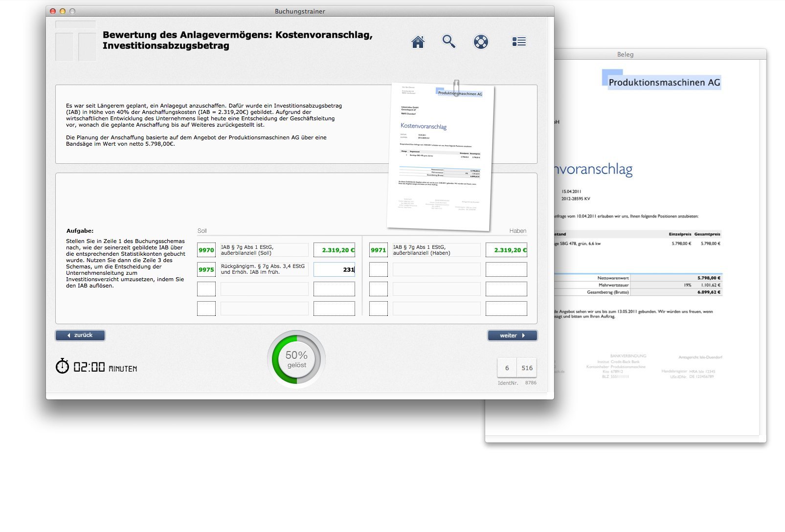
Task: Click empty Haben account box in row 3
Action: 379,289
